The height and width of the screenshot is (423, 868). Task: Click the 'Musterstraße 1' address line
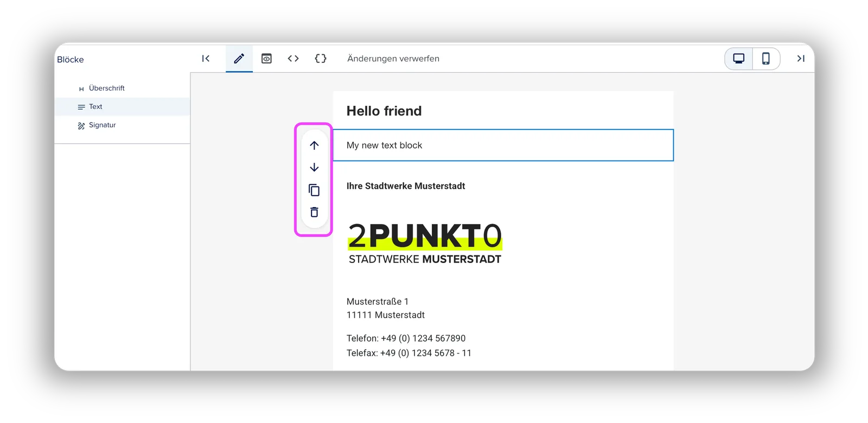click(378, 302)
